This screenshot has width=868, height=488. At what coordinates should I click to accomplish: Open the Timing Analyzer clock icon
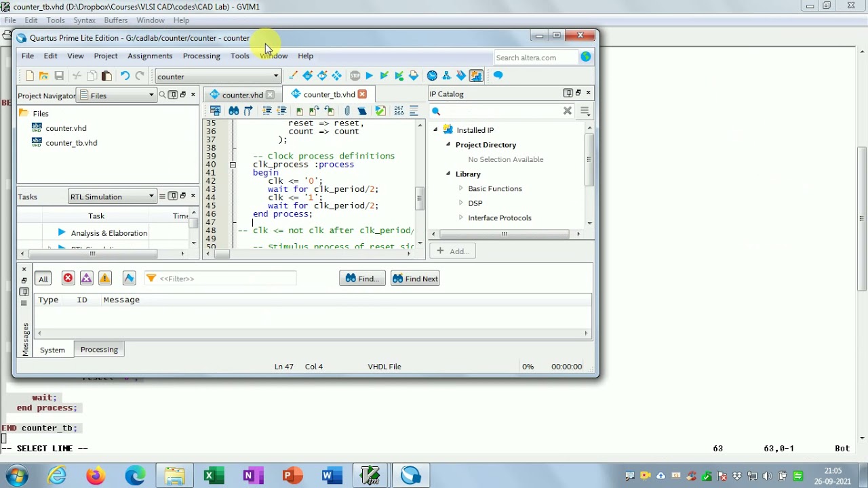tap(432, 76)
